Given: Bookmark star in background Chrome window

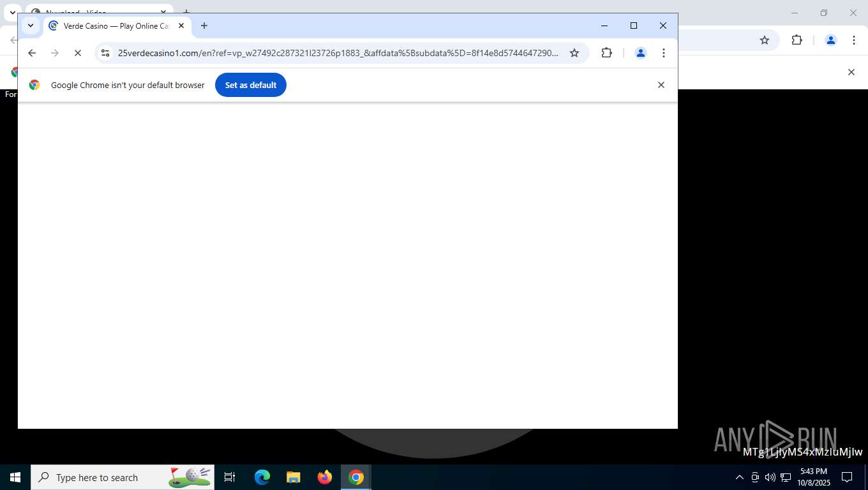Looking at the screenshot, I should [x=765, y=40].
